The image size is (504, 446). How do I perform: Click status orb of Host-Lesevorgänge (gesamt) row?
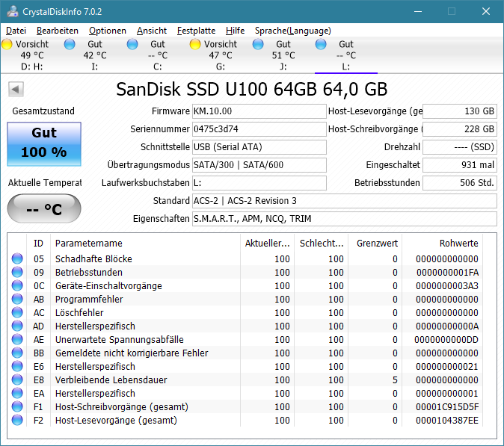point(17,421)
